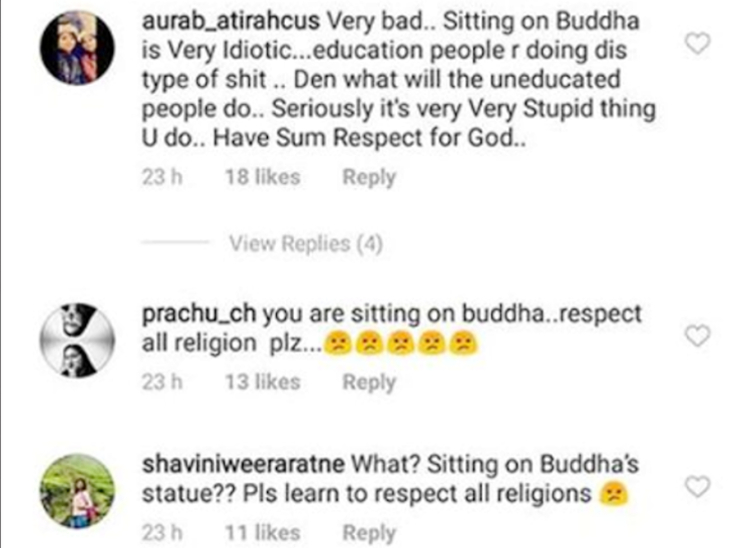This screenshot has height=548, width=730.
Task: Show who gave the 18 likes
Action: tap(263, 177)
